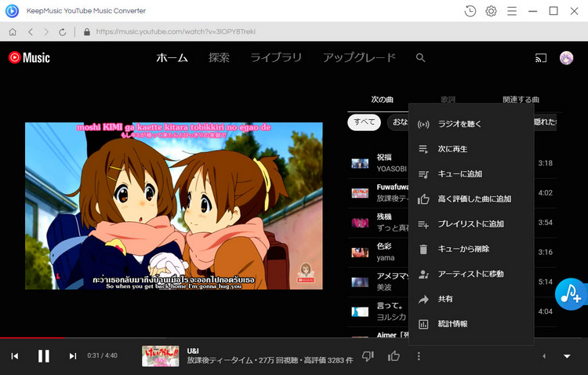Click the red playback progress bar
Image resolution: width=588 pixels, height=375 pixels.
tap(32, 338)
